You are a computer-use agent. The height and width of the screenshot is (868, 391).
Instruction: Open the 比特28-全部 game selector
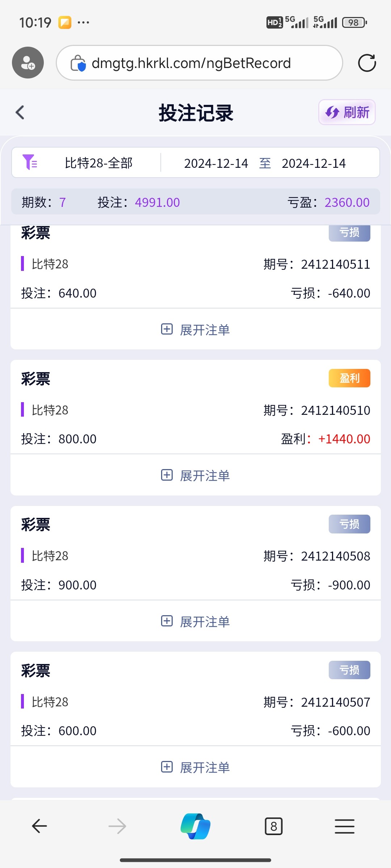pos(98,163)
